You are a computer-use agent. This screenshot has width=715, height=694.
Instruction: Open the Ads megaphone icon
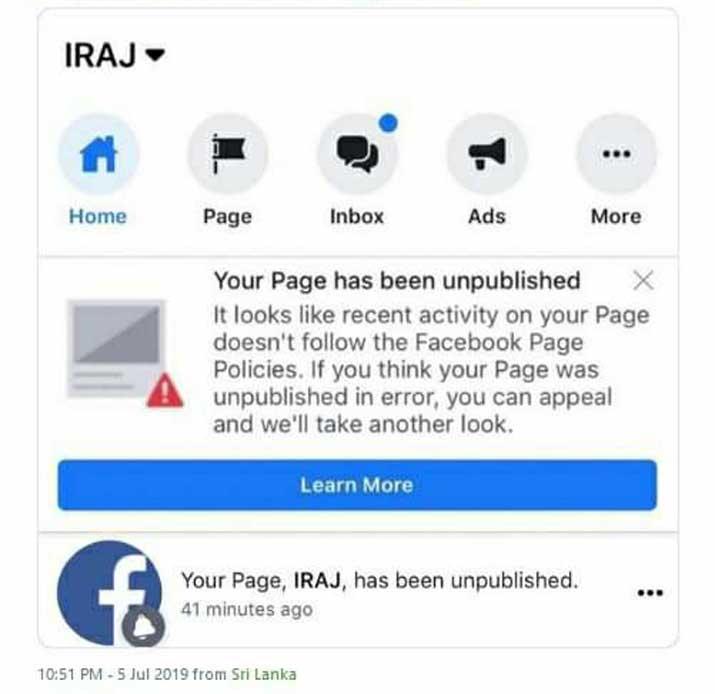(487, 154)
